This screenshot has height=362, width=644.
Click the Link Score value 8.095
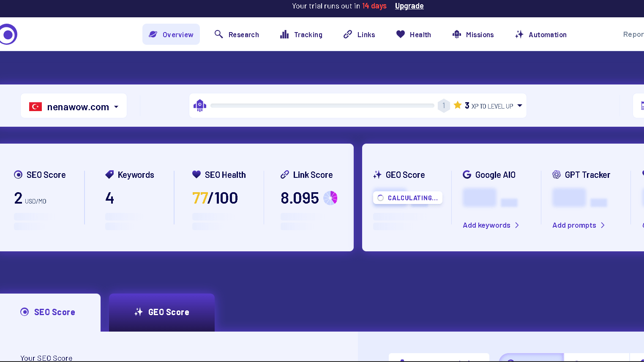pyautogui.click(x=300, y=198)
